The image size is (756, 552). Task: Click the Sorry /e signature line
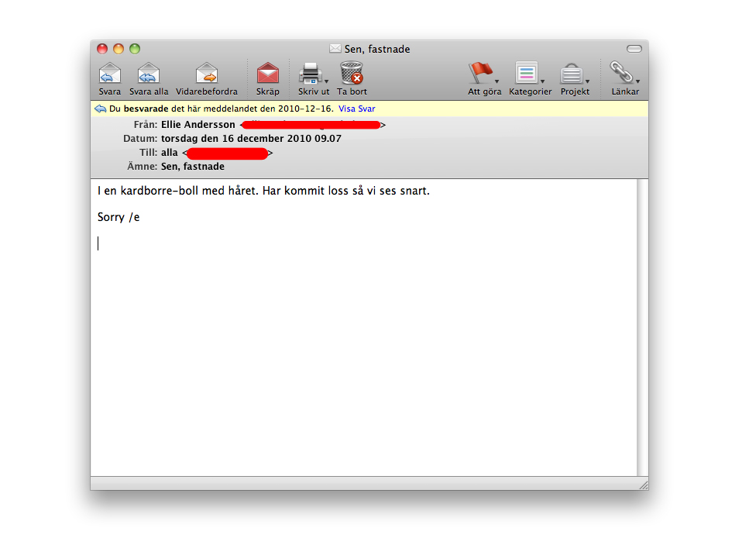click(119, 217)
